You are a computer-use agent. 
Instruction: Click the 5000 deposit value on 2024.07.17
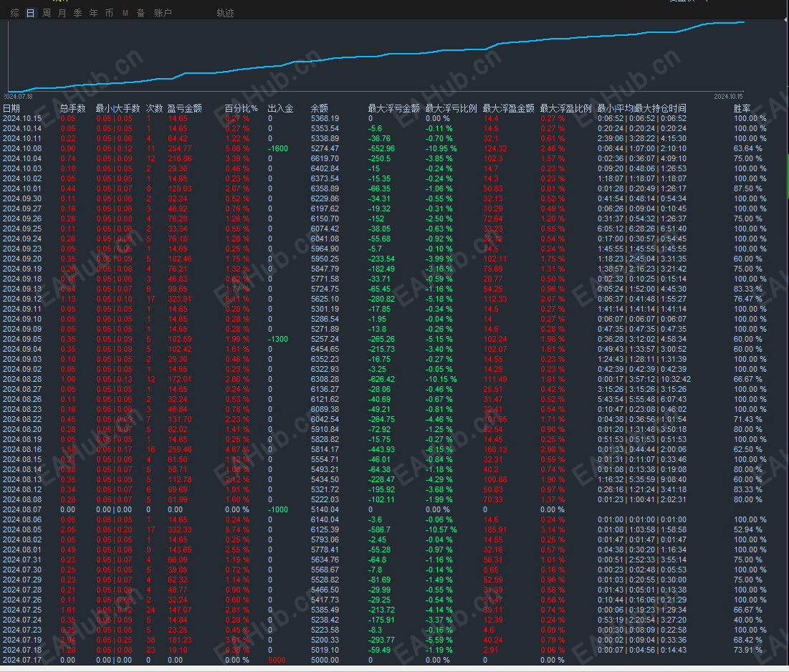click(x=277, y=660)
